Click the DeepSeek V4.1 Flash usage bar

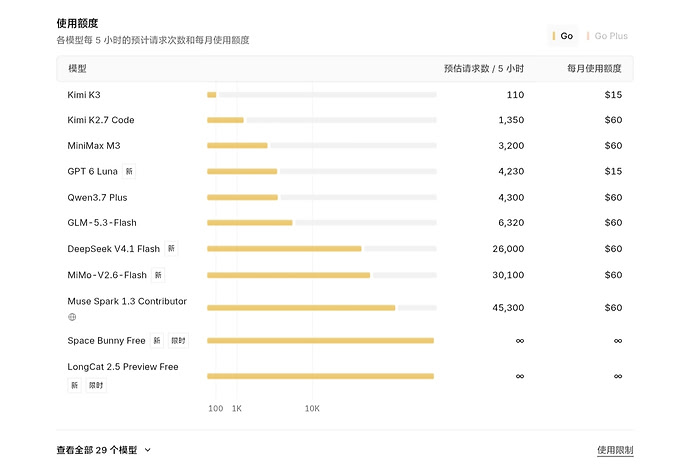[x=322, y=249]
